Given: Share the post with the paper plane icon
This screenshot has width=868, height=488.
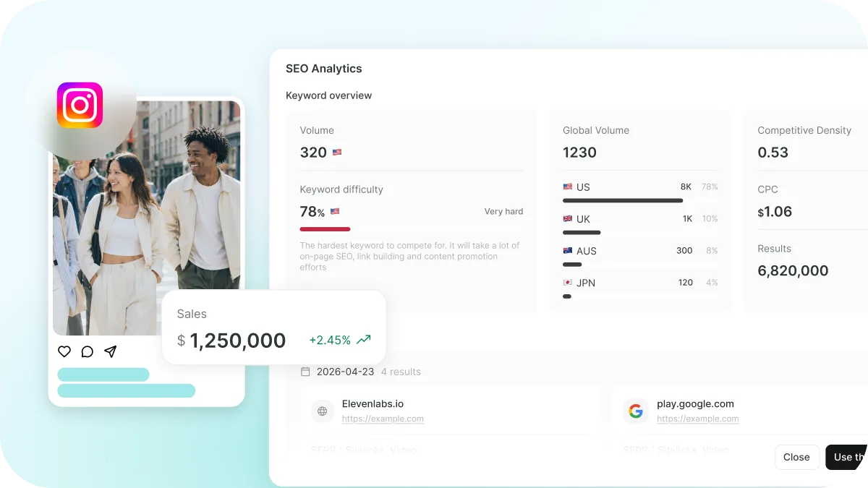Looking at the screenshot, I should click(110, 351).
